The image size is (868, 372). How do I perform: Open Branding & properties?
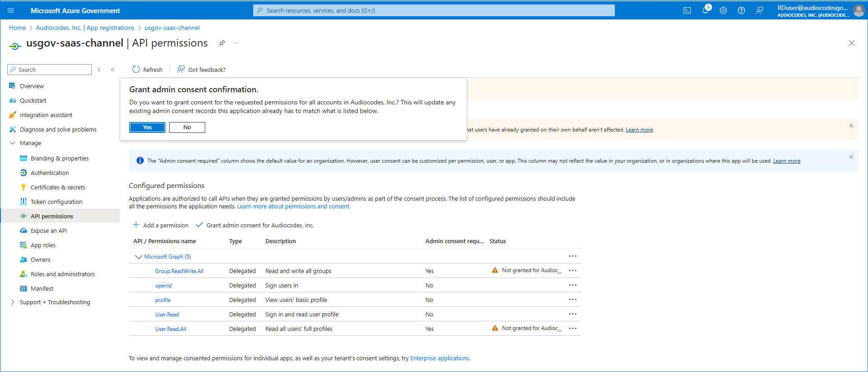click(x=60, y=158)
